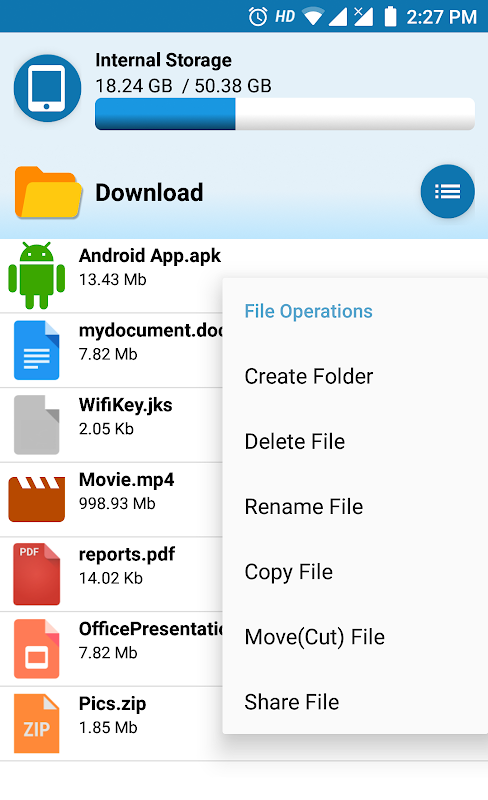
Task: Tap the ZIP icon for Pics.zip
Action: coord(37,723)
